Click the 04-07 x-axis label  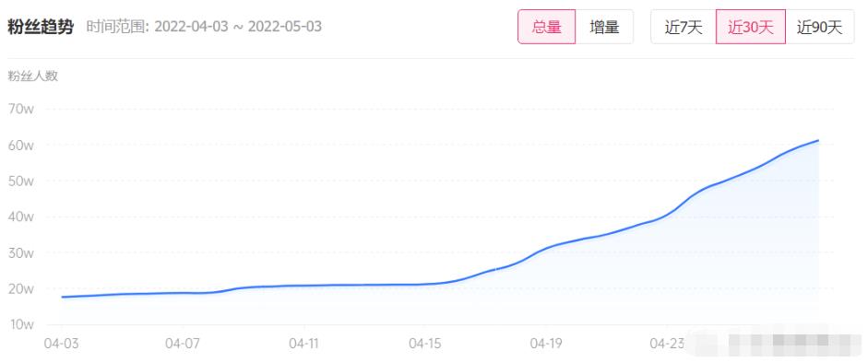(182, 344)
